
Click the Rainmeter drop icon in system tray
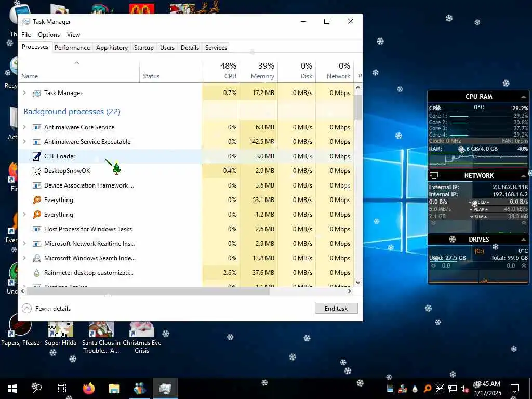pyautogui.click(x=415, y=389)
